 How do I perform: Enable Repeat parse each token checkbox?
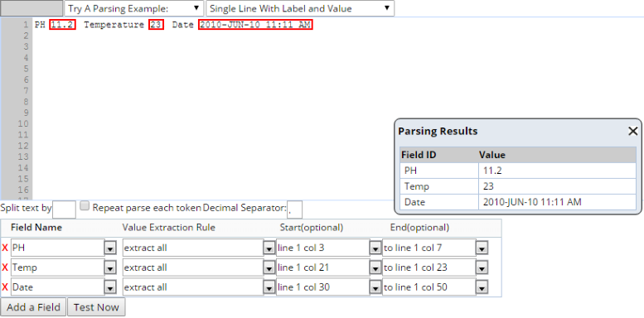point(85,205)
